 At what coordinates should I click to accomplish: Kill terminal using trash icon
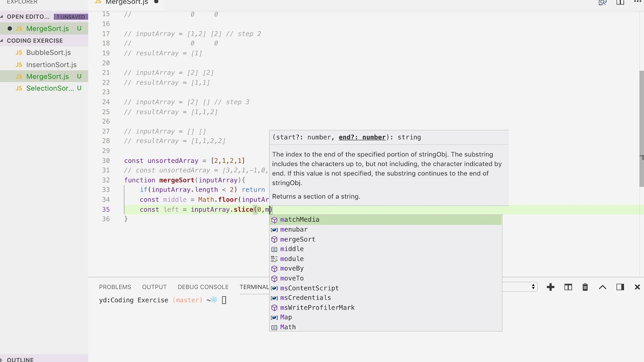(x=585, y=287)
